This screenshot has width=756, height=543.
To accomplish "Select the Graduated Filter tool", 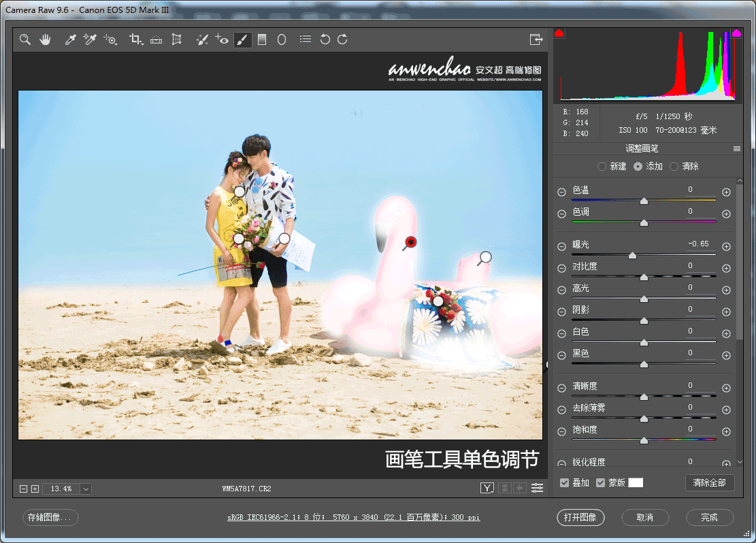I will (262, 39).
